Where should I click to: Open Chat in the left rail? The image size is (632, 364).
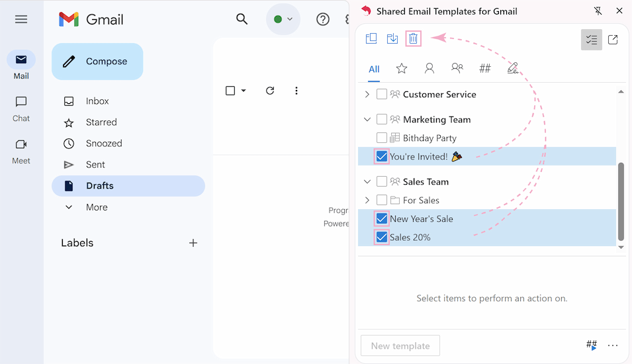pyautogui.click(x=21, y=109)
